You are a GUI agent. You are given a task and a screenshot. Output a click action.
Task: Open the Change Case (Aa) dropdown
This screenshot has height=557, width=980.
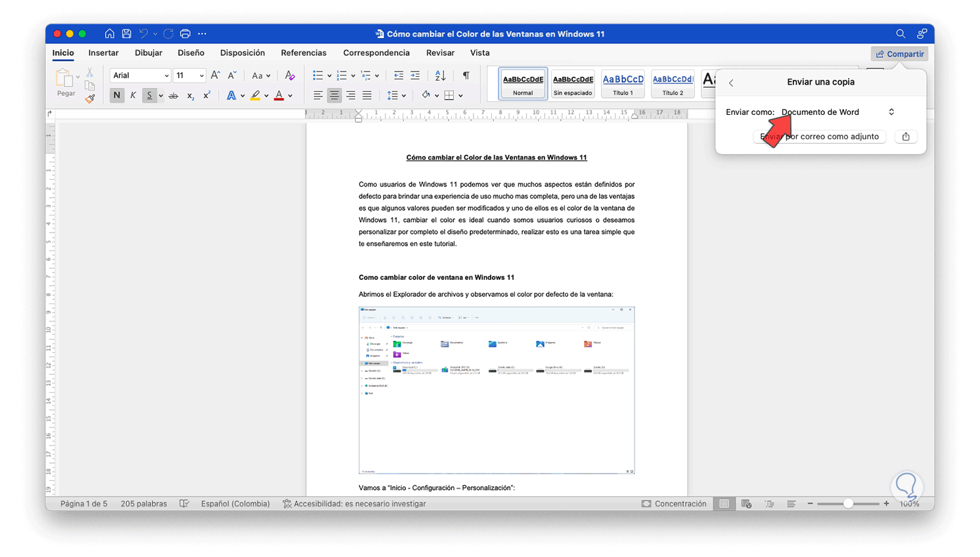(x=261, y=76)
